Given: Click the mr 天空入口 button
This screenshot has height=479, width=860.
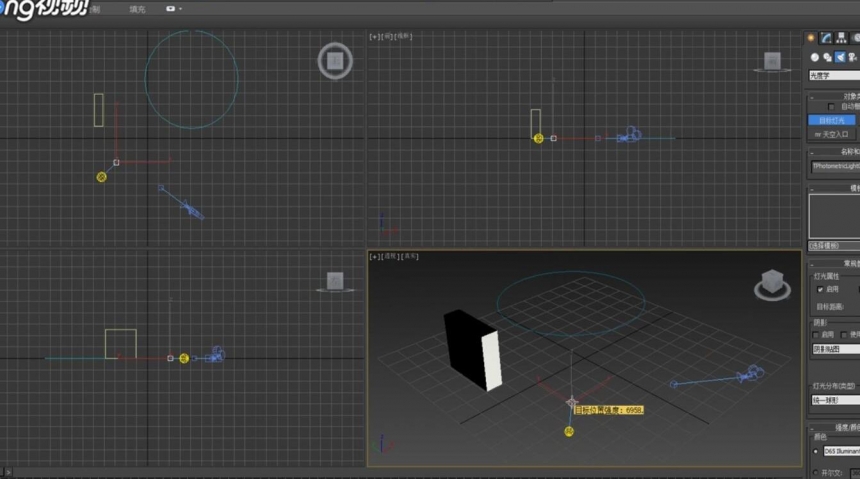Looking at the screenshot, I should [831, 134].
